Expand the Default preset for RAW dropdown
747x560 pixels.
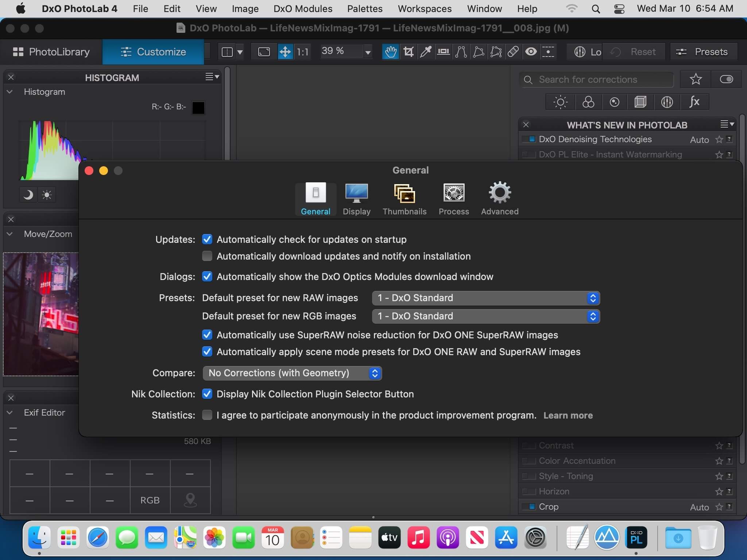point(592,297)
